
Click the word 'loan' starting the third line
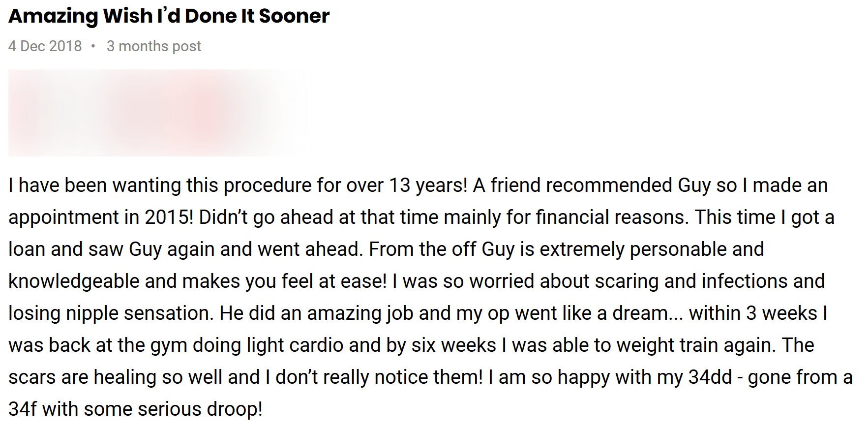click(27, 249)
